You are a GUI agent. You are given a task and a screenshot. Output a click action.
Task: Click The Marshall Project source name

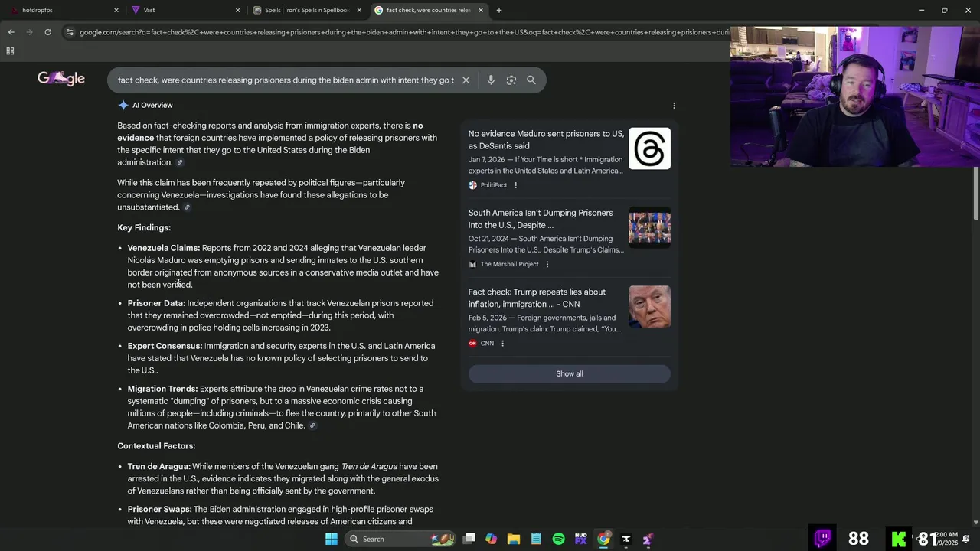point(509,264)
